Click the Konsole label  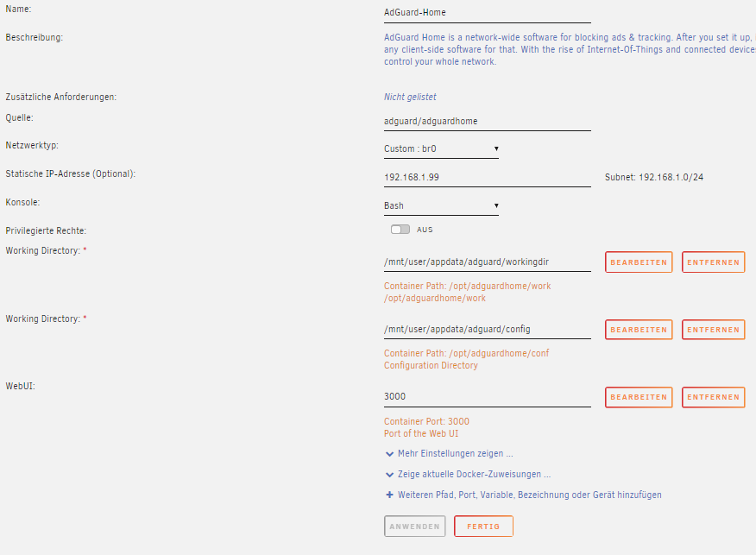(22, 202)
